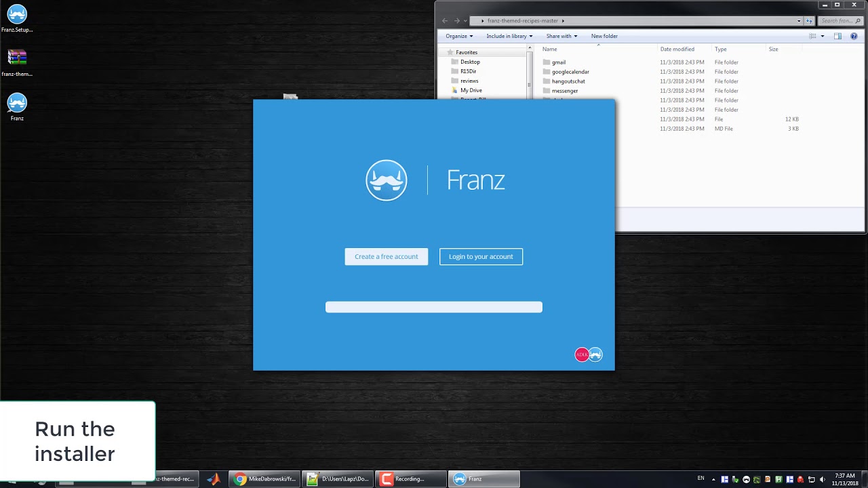Click the 'MD File' type cell
This screenshot has width=868, height=488.
[724, 129]
